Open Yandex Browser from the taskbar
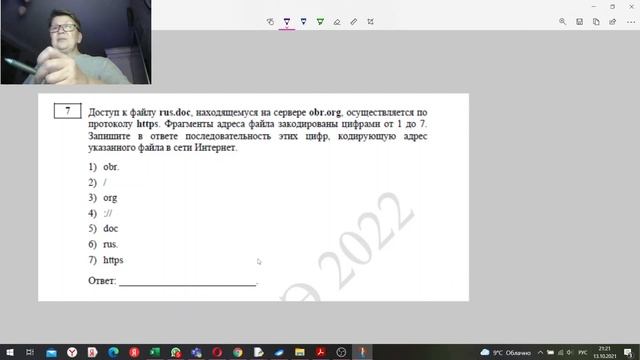This screenshot has width=640, height=360. (x=72, y=352)
